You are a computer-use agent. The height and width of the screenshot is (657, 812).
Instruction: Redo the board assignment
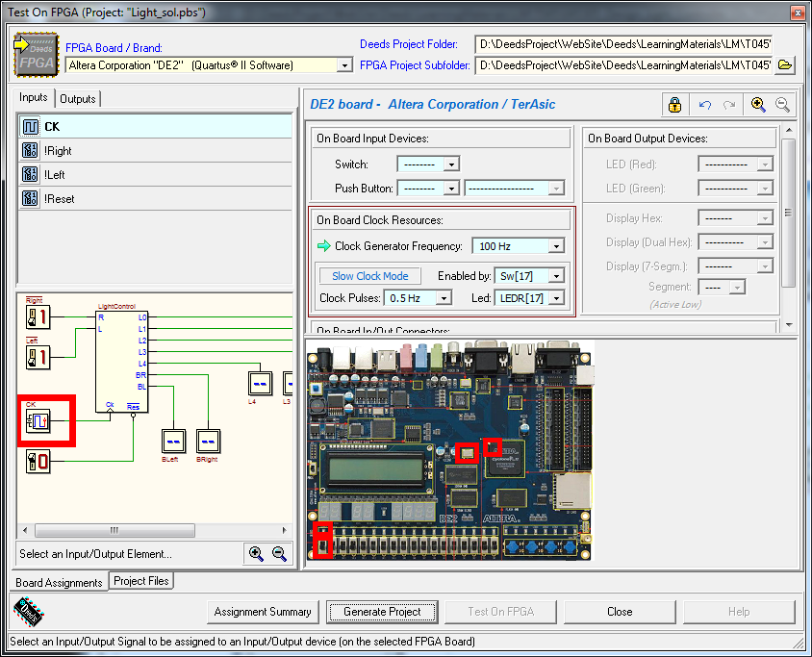[x=729, y=105]
